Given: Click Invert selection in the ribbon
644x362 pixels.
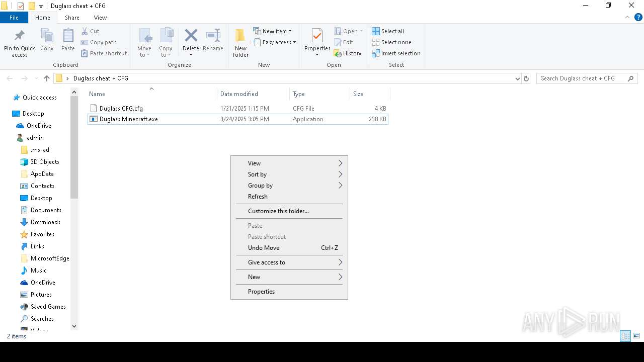Looking at the screenshot, I should pyautogui.click(x=396, y=53).
